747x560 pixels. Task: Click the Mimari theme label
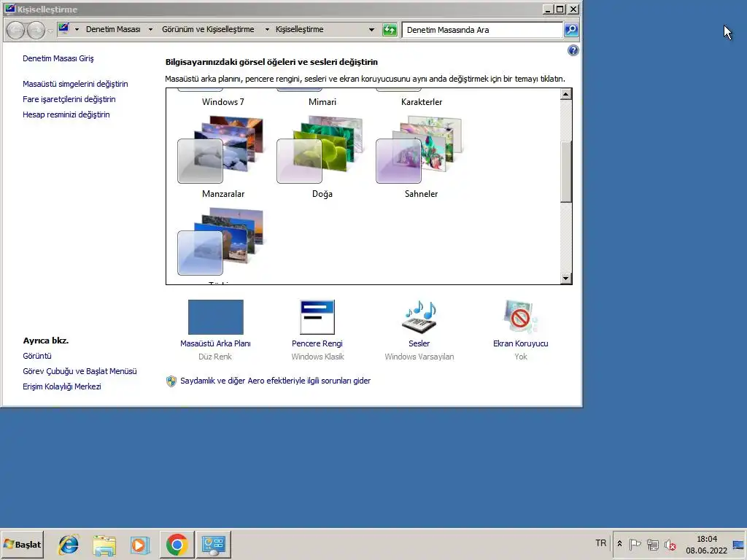322,102
